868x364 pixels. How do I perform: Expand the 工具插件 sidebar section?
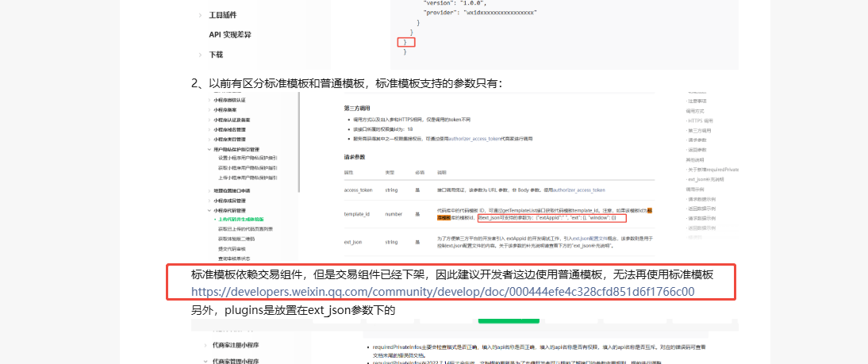tap(201, 15)
